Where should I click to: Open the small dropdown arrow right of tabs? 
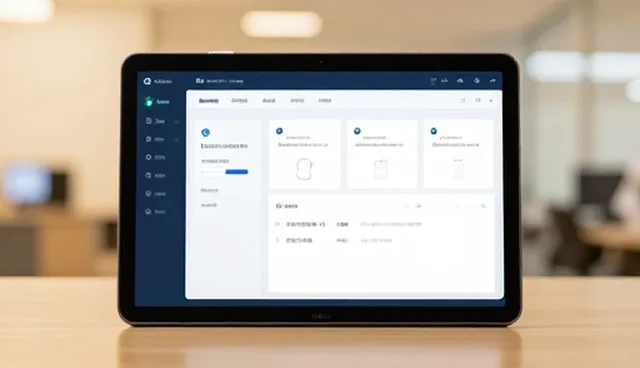tap(491, 100)
